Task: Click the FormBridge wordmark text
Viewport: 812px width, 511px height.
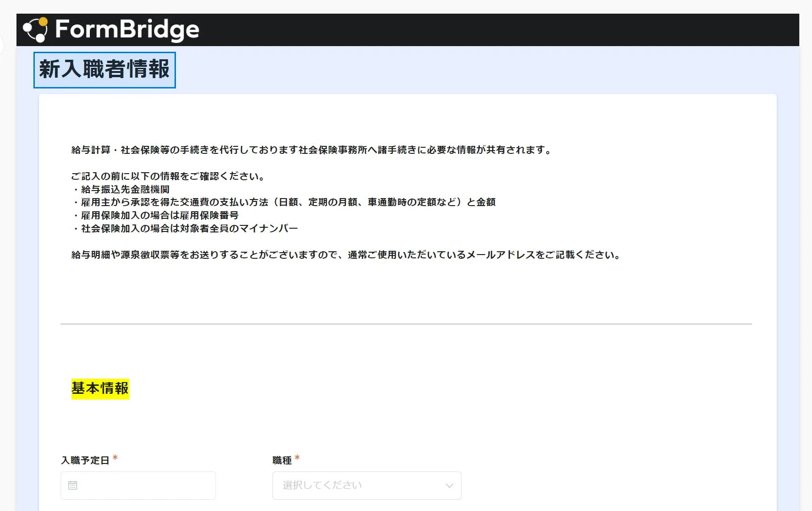Action: [127, 30]
